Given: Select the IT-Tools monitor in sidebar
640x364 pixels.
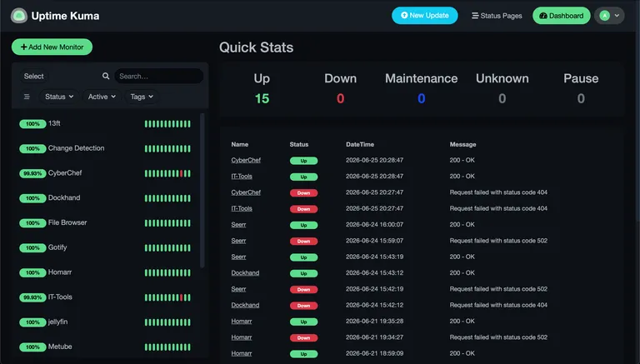Looking at the screenshot, I should (x=105, y=297).
